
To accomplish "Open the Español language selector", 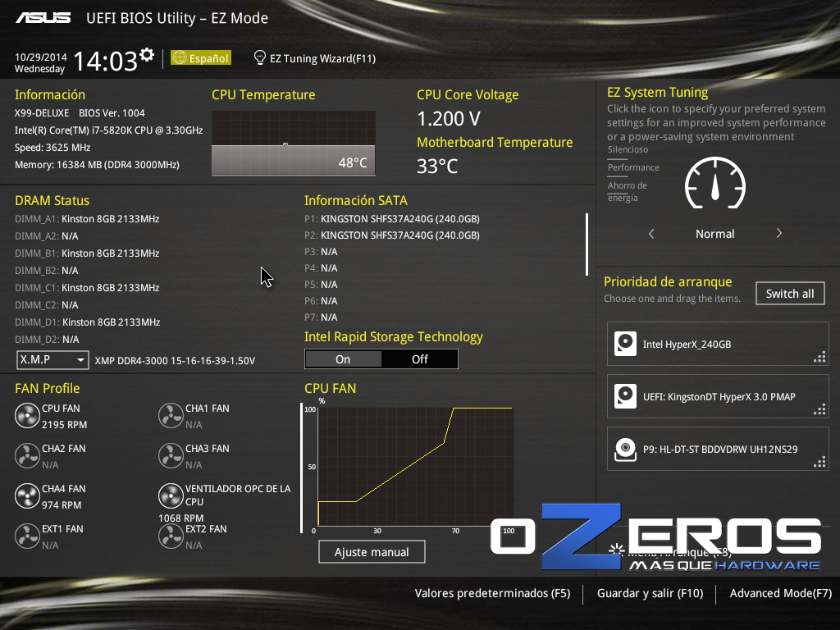I will coord(201,58).
